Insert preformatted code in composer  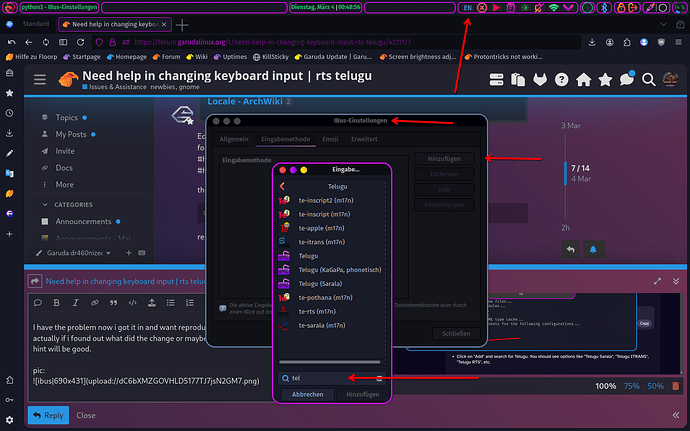pyautogui.click(x=132, y=302)
